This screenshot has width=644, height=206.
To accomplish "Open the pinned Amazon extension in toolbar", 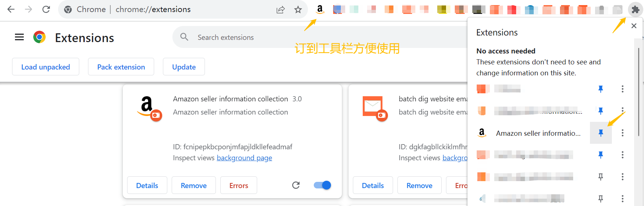I will click(x=320, y=10).
